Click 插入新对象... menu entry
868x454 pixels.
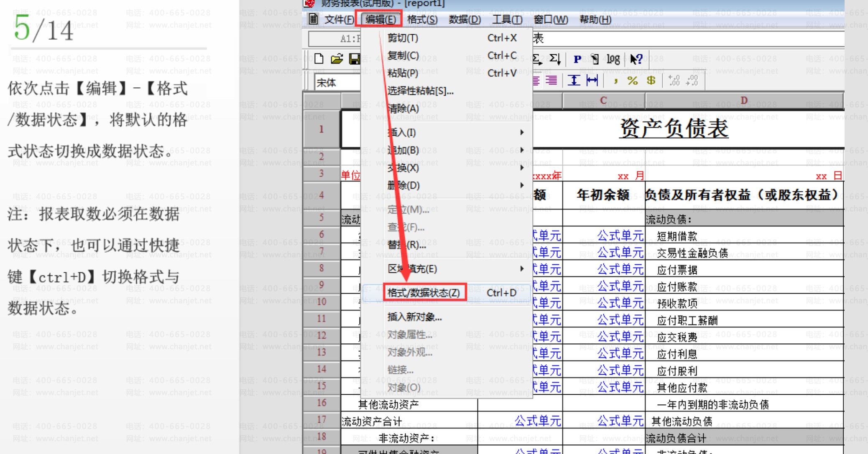[414, 317]
